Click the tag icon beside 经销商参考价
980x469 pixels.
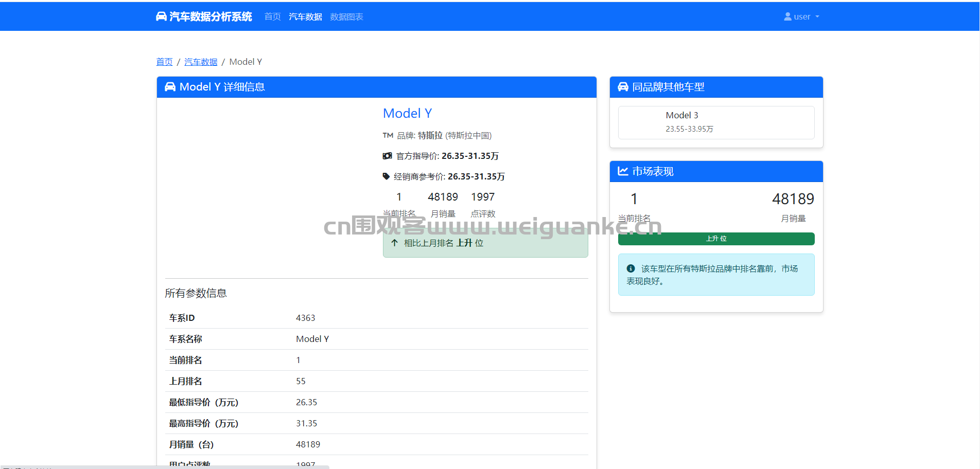point(386,176)
